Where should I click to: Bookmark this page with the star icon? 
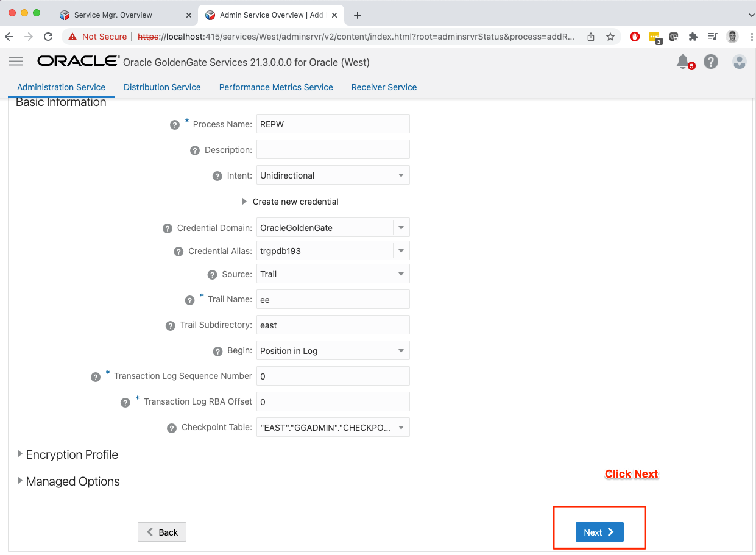pyautogui.click(x=610, y=37)
